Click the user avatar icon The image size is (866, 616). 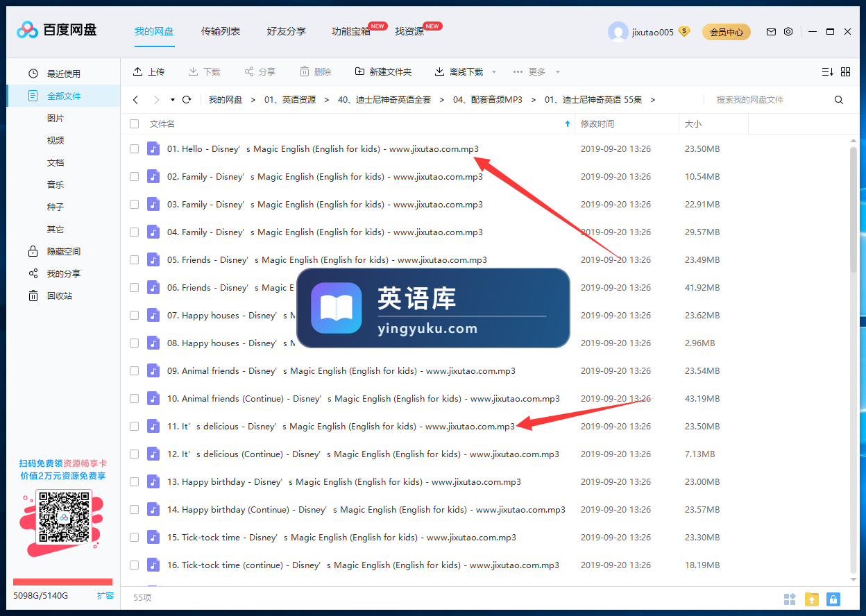(x=618, y=32)
